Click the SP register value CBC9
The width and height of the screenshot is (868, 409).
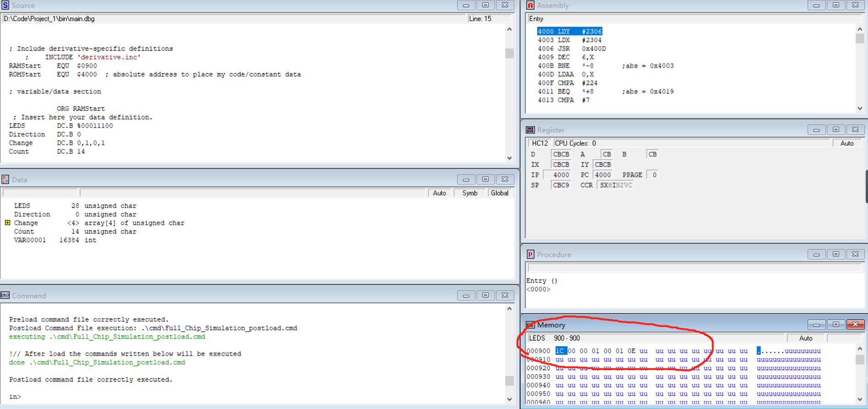tap(561, 185)
